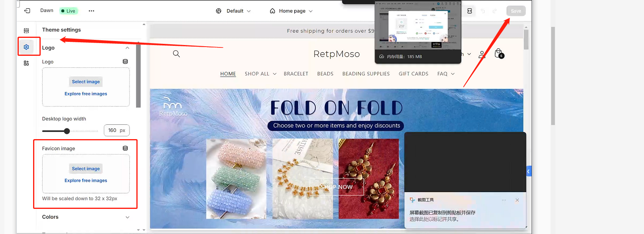Click the beaded bracelets product image
The image size is (644, 234).
[x=236, y=179]
